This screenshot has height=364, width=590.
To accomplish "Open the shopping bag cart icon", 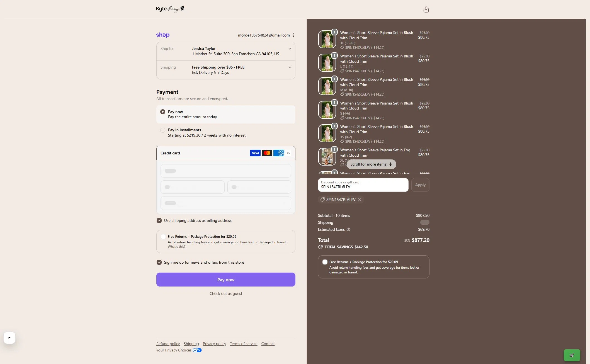I will pyautogui.click(x=426, y=9).
